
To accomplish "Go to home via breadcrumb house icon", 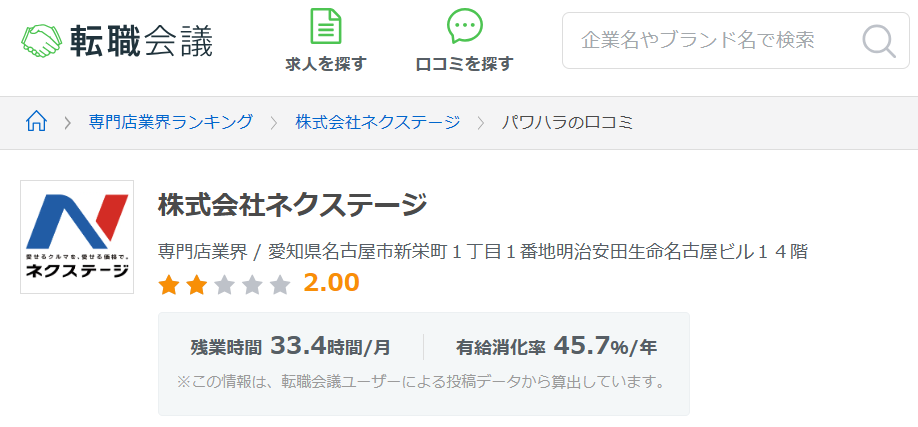I will (36, 122).
